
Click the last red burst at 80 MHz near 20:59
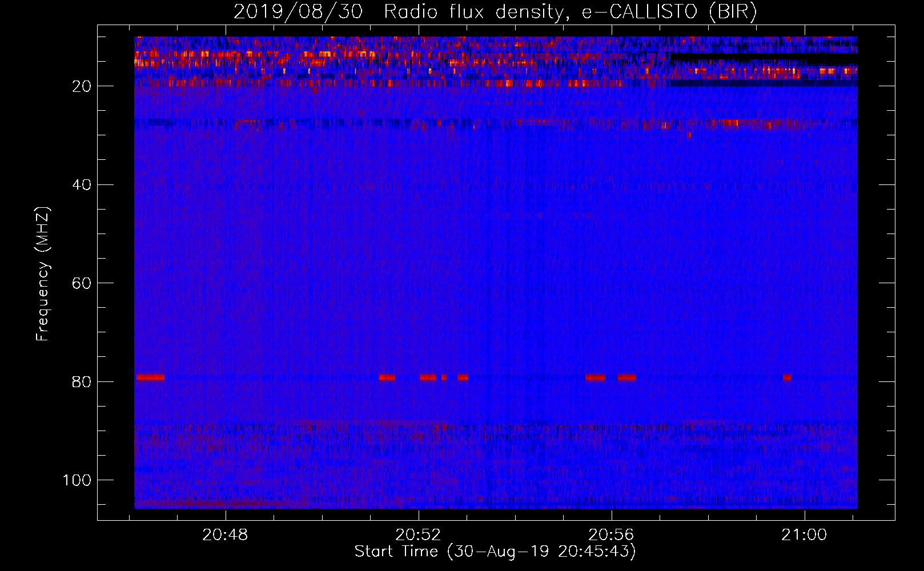tap(787, 377)
